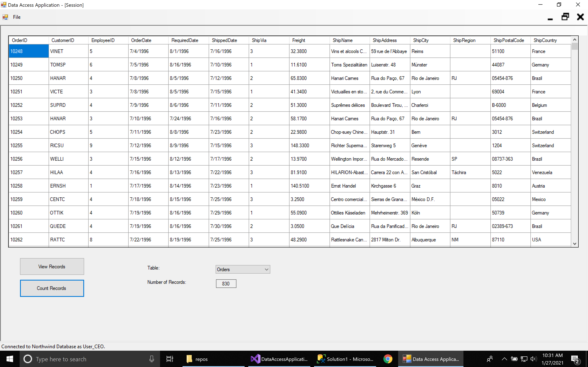The width and height of the screenshot is (588, 367).
Task: Click the Number of Records field
Action: (x=226, y=283)
